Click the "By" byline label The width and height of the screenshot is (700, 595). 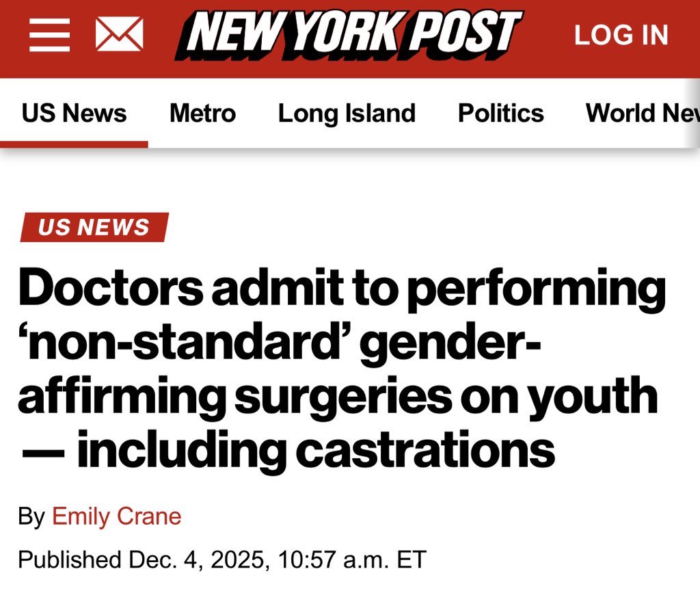pyautogui.click(x=31, y=516)
